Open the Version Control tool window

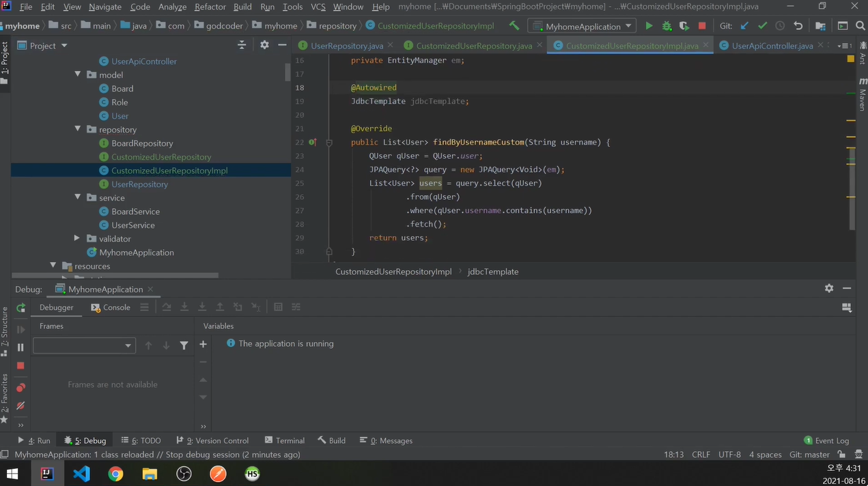212,440
